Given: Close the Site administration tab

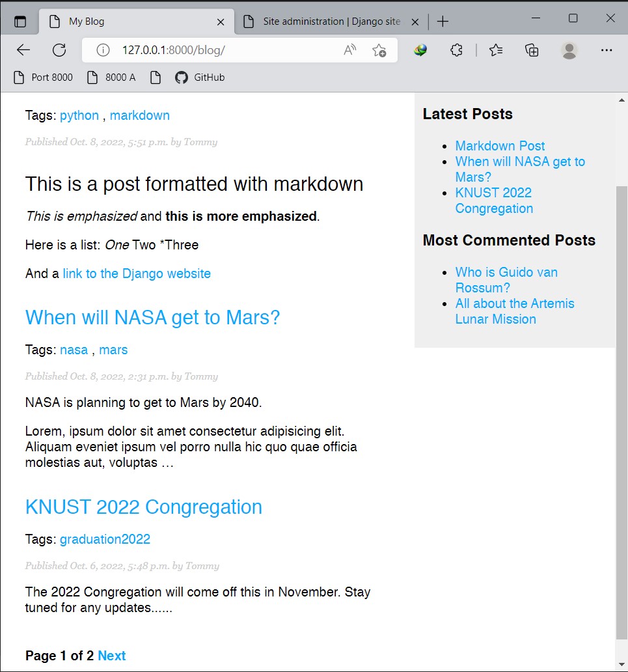Looking at the screenshot, I should click(415, 22).
